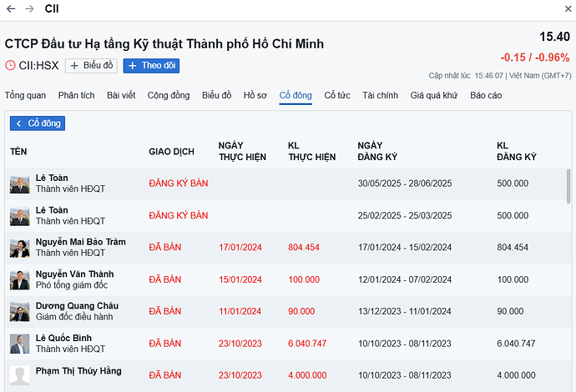Click the CII:HSX ticker label
The image size is (576, 392).
pyautogui.click(x=38, y=66)
